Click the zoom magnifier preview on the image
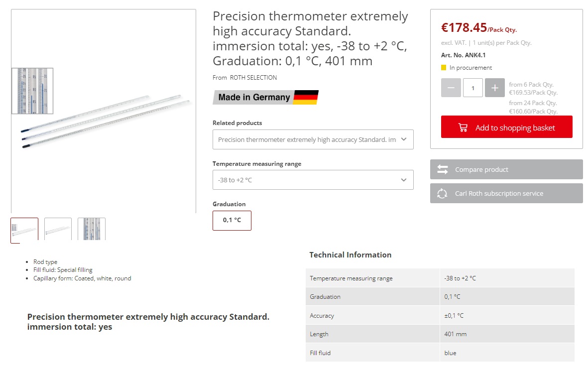588x382 pixels. (32, 91)
